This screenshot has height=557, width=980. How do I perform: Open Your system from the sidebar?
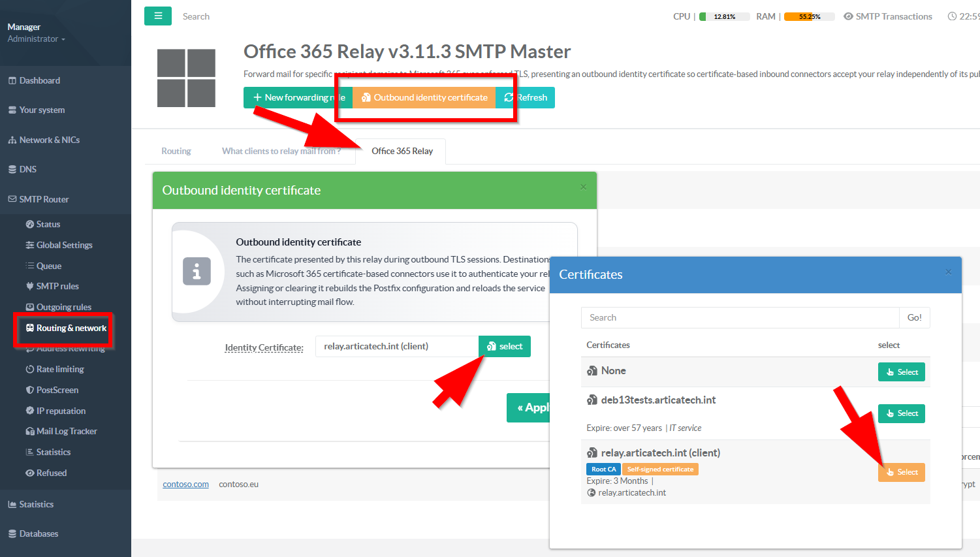click(x=42, y=110)
